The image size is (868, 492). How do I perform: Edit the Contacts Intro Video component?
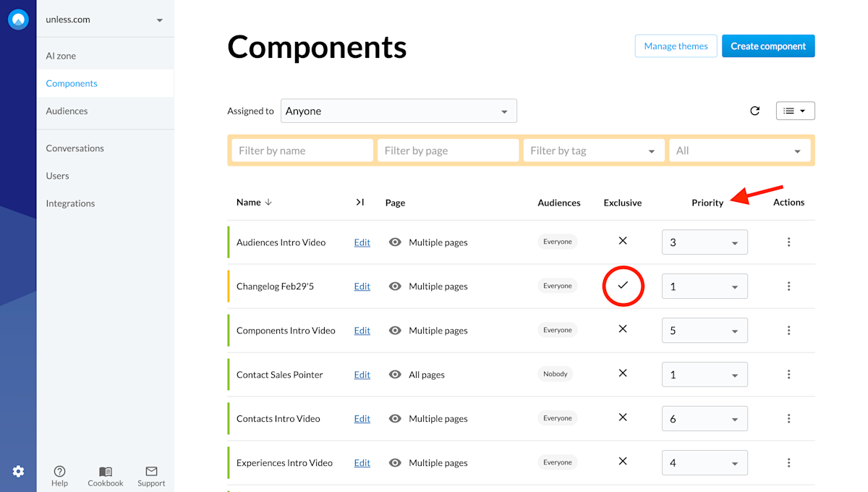coord(362,418)
